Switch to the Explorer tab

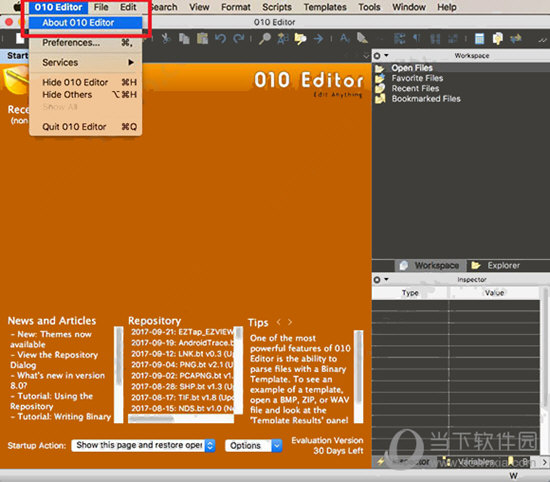tap(495, 266)
